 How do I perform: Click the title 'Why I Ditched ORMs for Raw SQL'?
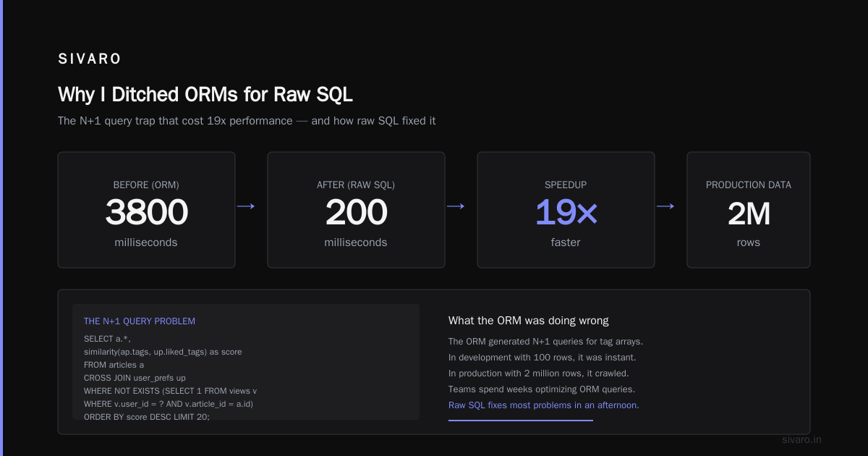point(205,95)
